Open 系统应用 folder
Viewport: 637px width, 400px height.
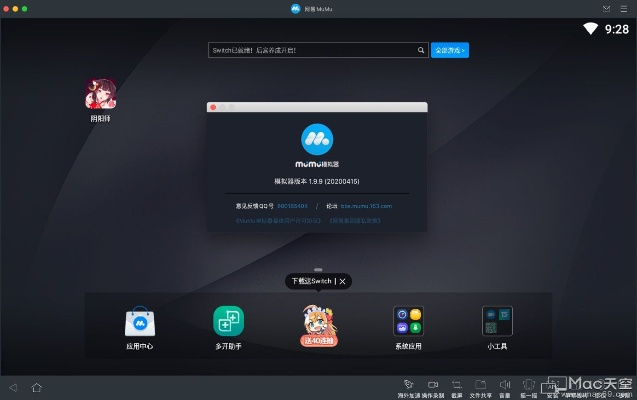click(408, 321)
